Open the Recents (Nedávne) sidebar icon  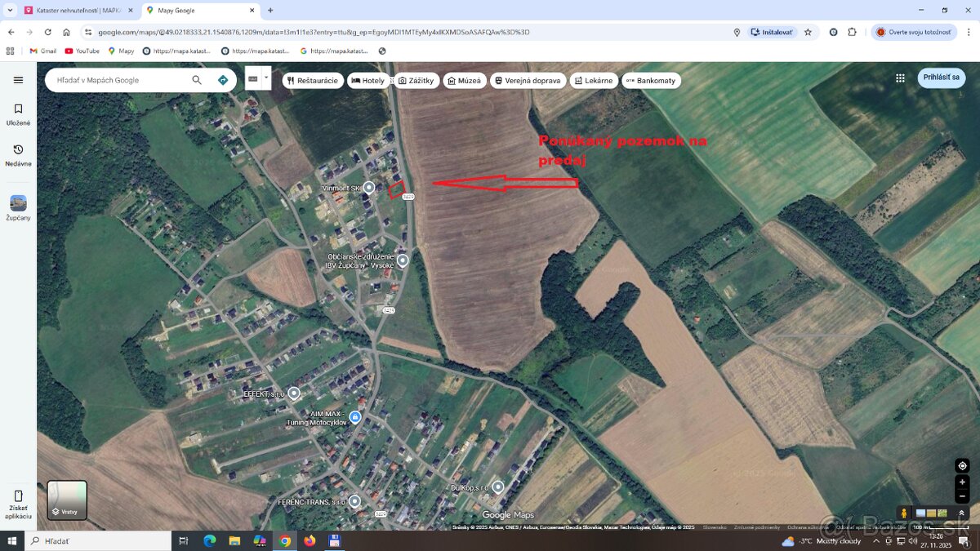[x=18, y=151]
